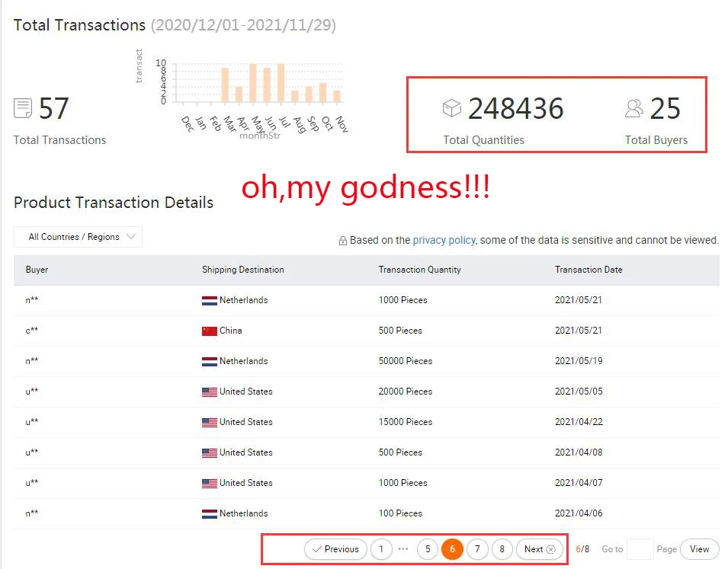This screenshot has height=569, width=728.
Task: Click the 15000 Pieces quantity cell
Action: coord(406,422)
